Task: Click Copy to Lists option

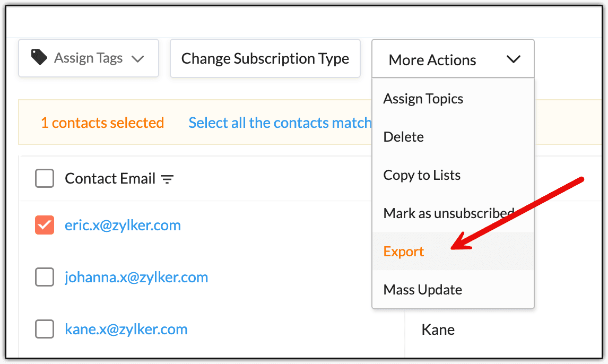Action: tap(422, 175)
